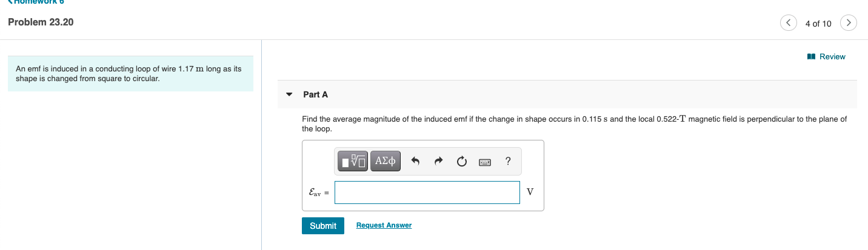This screenshot has height=250, width=868.
Task: Show keyboard shortcuts icon
Action: 485,162
